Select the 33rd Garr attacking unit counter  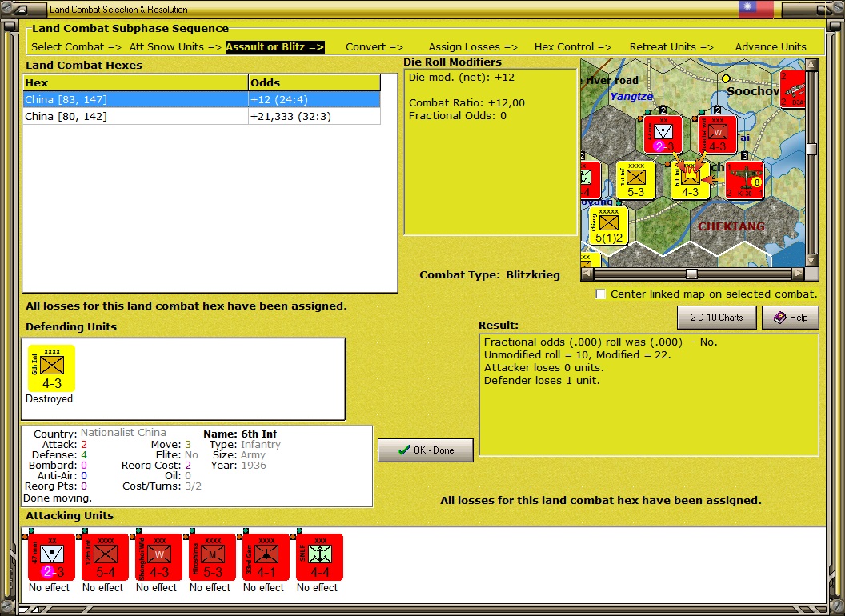(266, 557)
